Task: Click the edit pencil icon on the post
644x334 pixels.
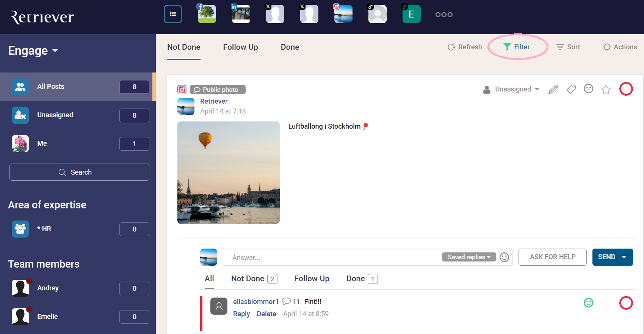Action: point(553,89)
